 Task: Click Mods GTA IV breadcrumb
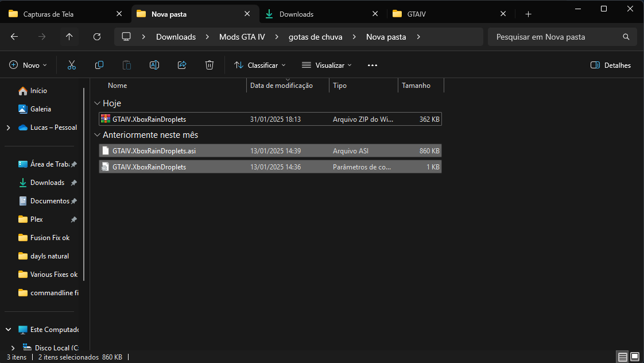pos(242,37)
